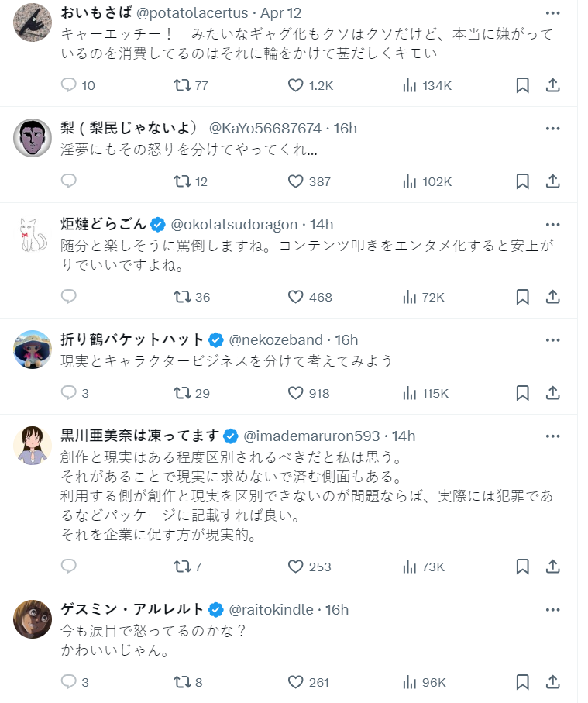Share the tweet by @nekozeband
Viewport: 588px width, 703px height.
pyautogui.click(x=553, y=393)
